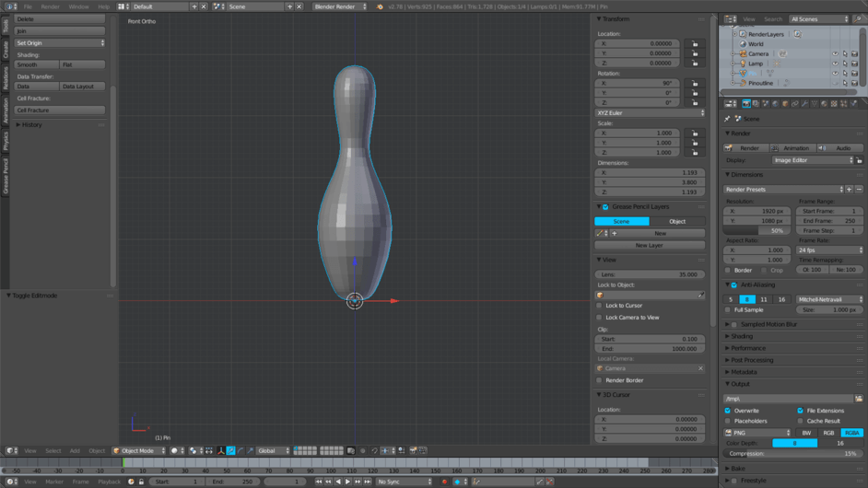
Task: Open the Object Mode dropdown
Action: [139, 451]
